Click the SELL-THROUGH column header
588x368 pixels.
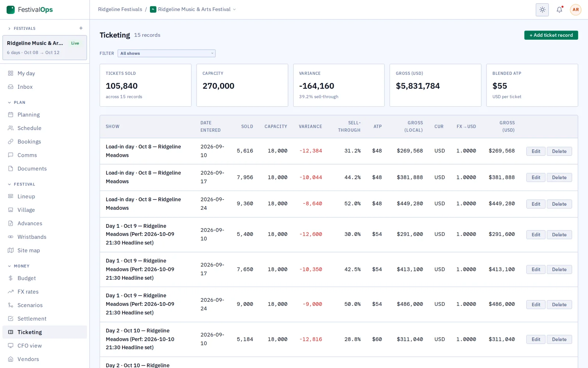tap(349, 127)
